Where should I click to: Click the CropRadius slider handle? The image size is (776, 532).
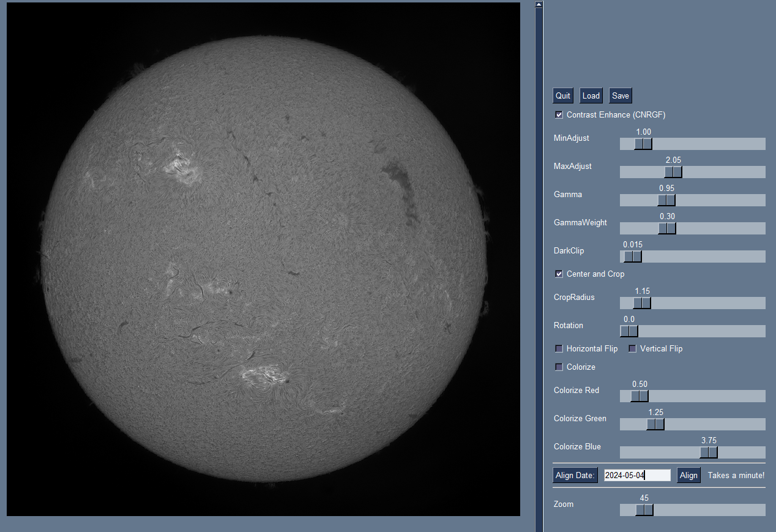point(642,303)
